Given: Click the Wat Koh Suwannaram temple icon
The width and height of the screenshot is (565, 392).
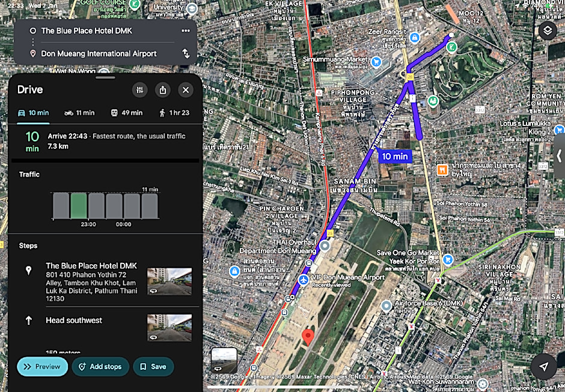Looking at the screenshot, I should [483, 384].
